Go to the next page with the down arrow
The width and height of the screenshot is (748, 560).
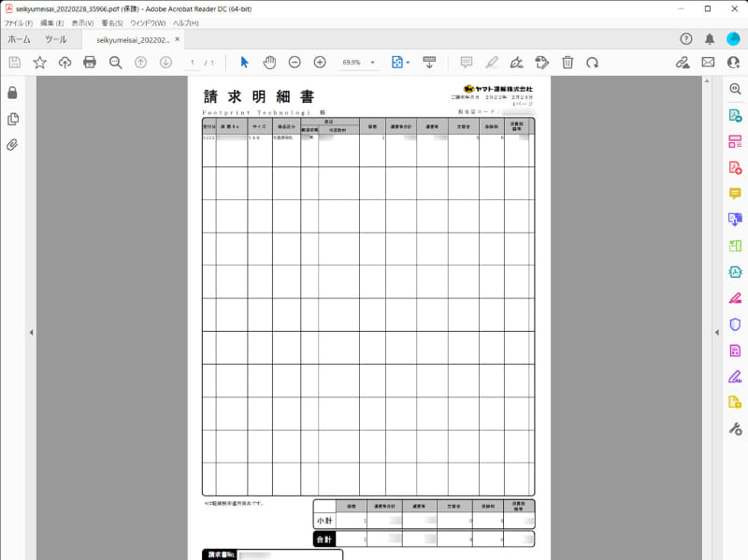(165, 62)
